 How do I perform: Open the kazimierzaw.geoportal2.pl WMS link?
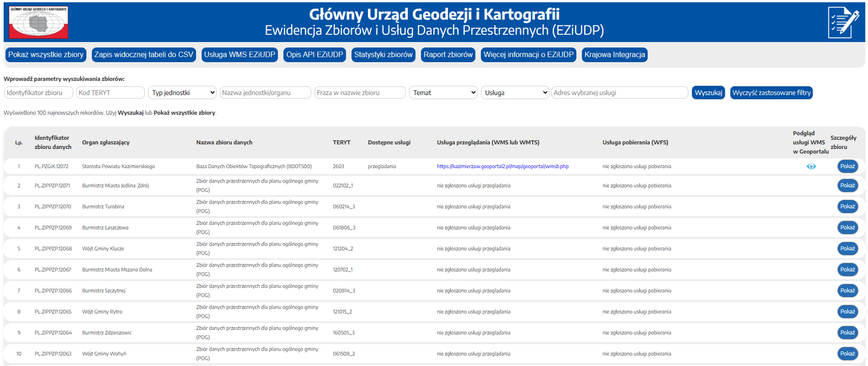point(503,166)
